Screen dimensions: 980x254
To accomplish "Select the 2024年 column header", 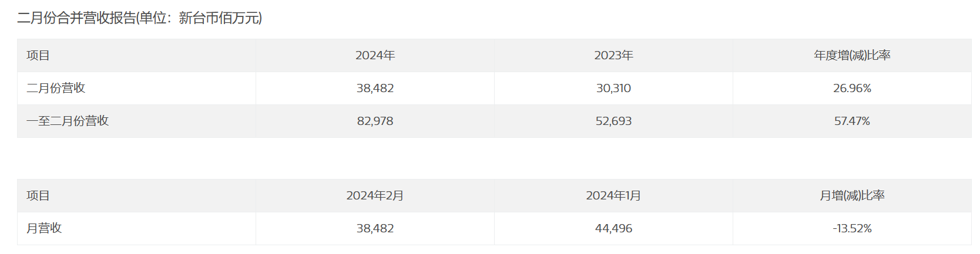I will pyautogui.click(x=375, y=56).
